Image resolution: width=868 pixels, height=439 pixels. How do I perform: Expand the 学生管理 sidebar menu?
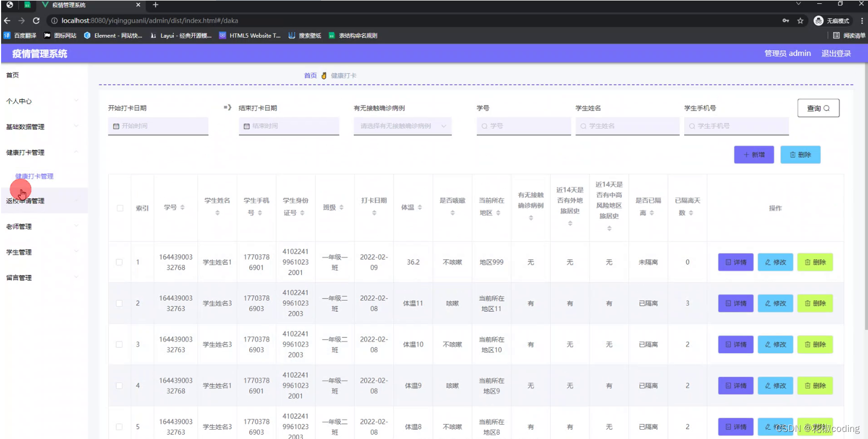point(44,252)
